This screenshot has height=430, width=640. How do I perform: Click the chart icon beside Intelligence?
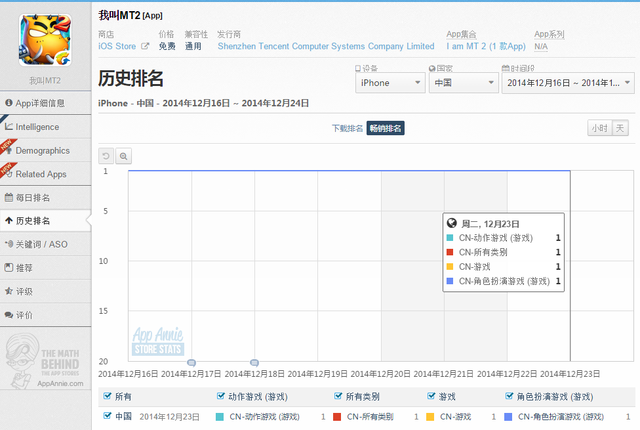(9, 126)
